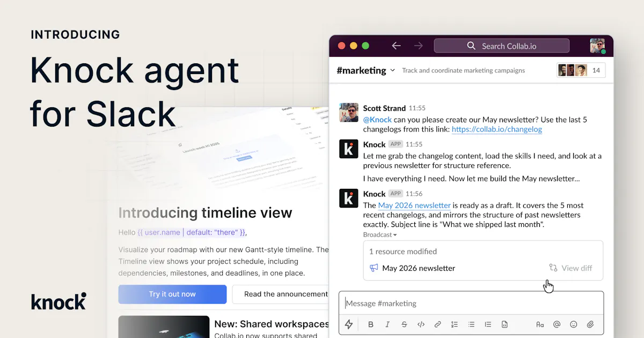Screen dimensions: 644x338
Task: Click Read the announcement button
Action: 281,294
